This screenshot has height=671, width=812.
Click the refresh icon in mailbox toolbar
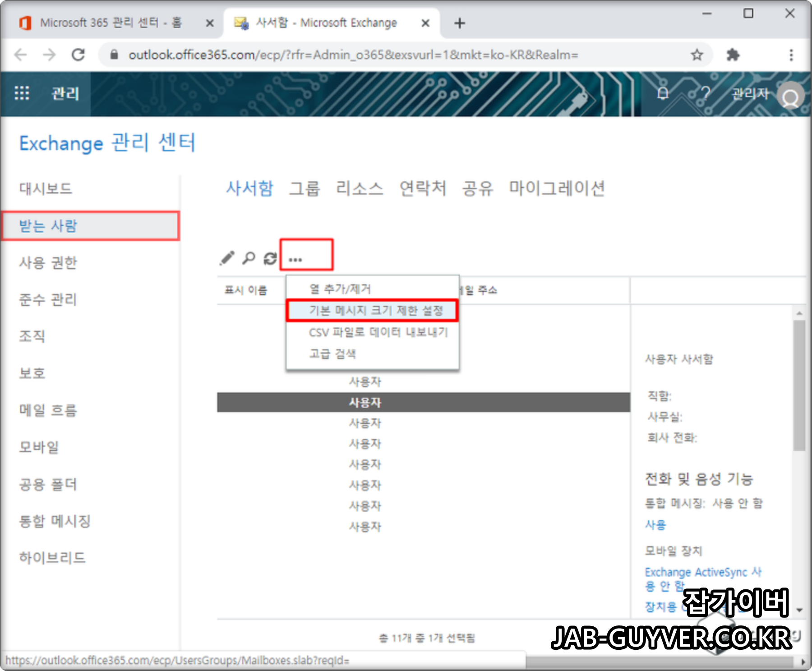(x=270, y=258)
